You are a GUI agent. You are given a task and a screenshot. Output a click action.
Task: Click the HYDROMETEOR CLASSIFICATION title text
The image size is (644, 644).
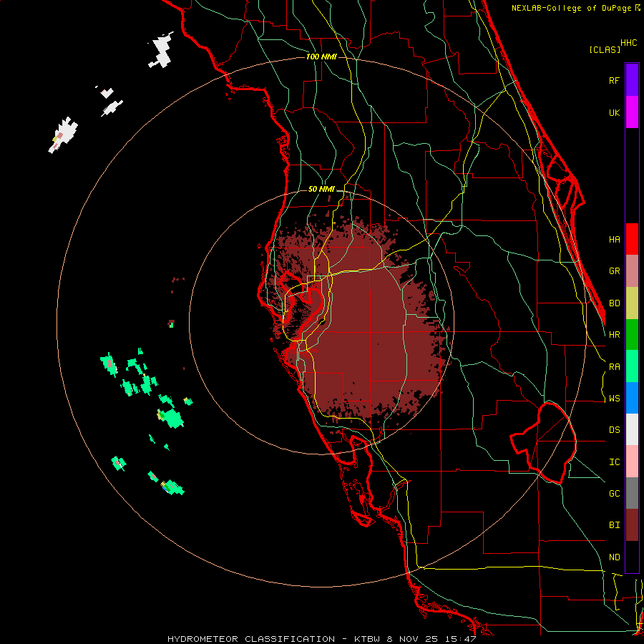251,639
